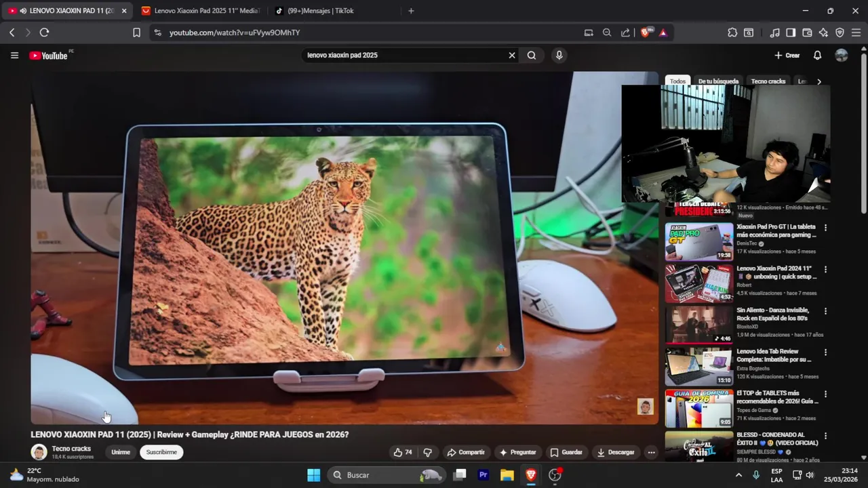The image size is (868, 488).
Task: Click the browser address bar URL
Action: point(235,33)
